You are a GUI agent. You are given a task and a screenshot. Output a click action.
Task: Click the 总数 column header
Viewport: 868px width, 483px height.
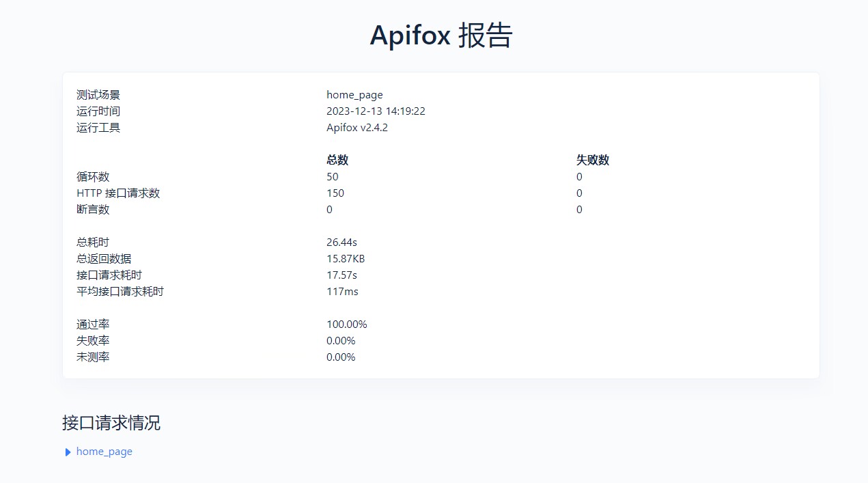337,160
